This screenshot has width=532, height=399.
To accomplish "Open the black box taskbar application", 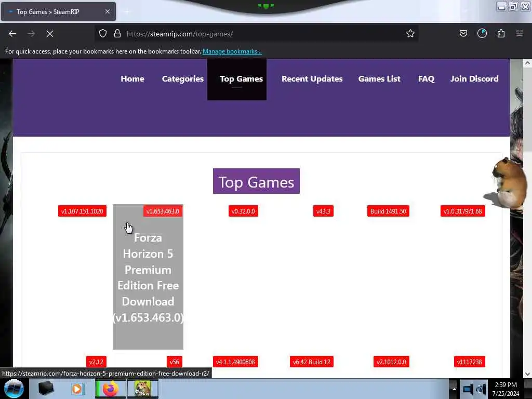I will coord(46,389).
